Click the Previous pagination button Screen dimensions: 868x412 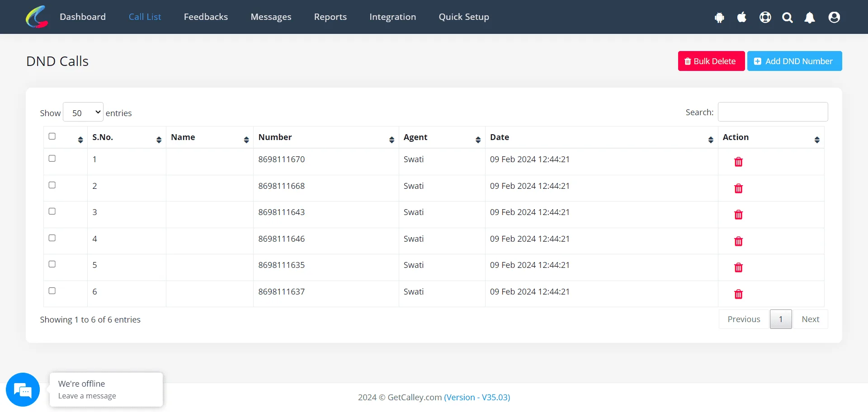coord(744,319)
